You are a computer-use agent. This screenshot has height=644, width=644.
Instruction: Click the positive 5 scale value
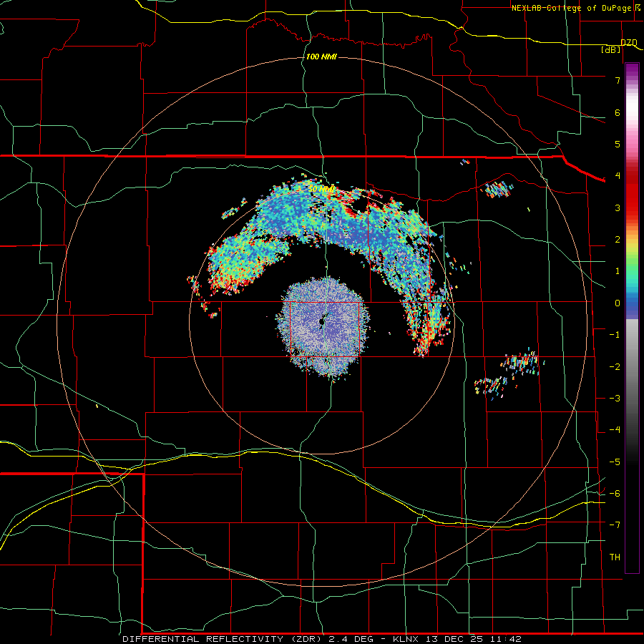coord(618,144)
